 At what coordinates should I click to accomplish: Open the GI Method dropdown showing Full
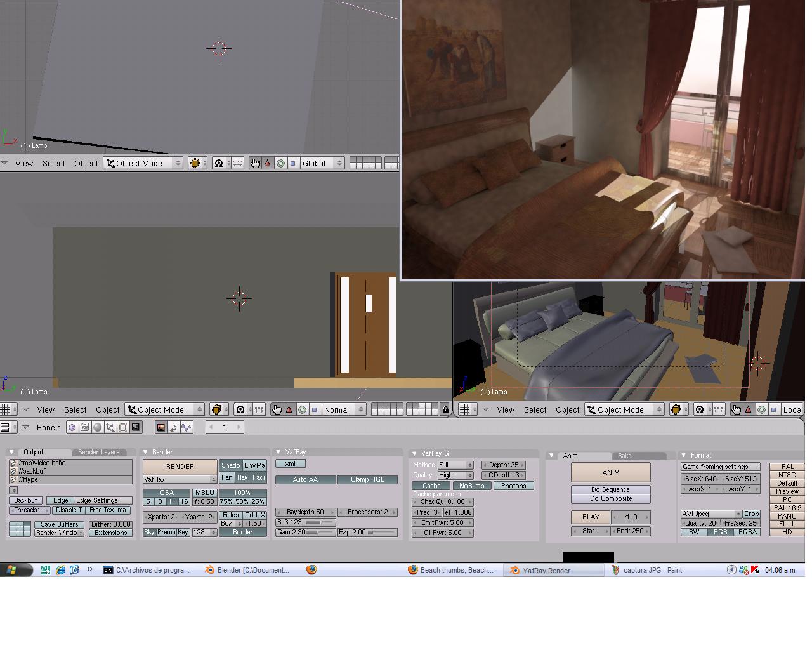tap(455, 465)
